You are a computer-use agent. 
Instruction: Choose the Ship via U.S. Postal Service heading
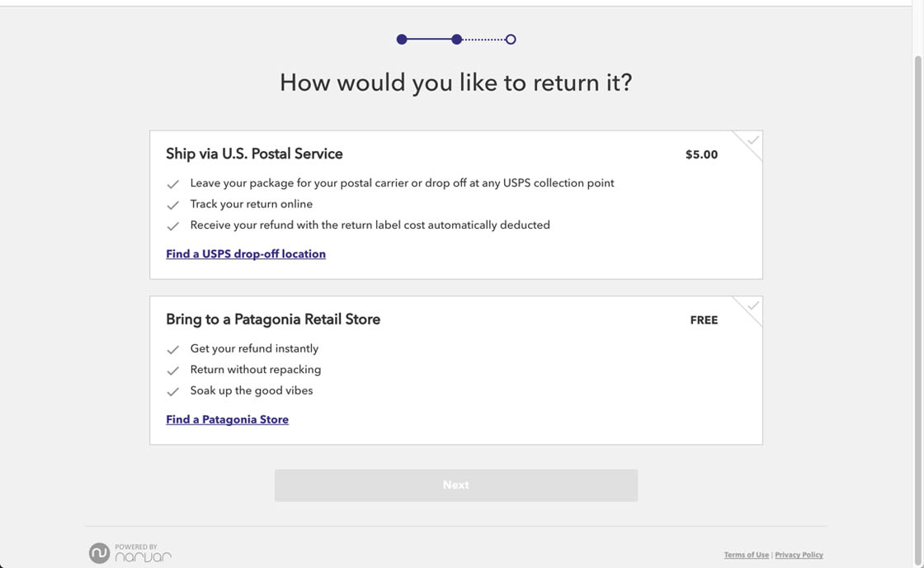tap(254, 154)
